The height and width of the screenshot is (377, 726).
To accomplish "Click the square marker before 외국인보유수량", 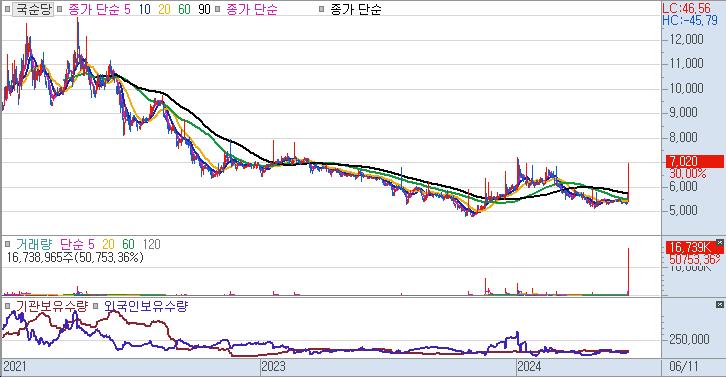I will tap(95, 306).
